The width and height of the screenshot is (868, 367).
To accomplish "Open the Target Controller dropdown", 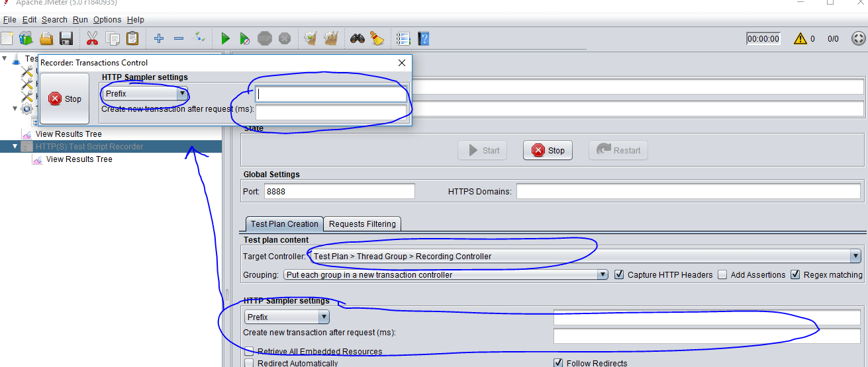I will (x=585, y=256).
